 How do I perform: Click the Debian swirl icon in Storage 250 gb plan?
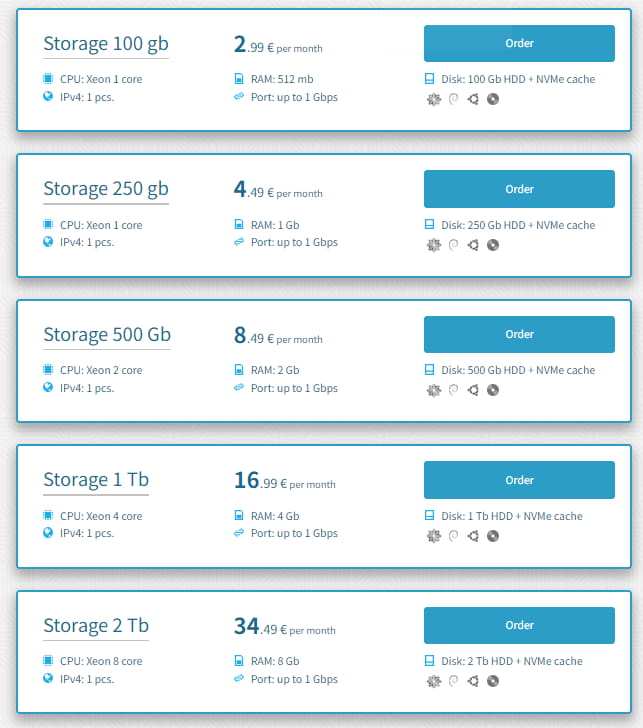pos(453,244)
